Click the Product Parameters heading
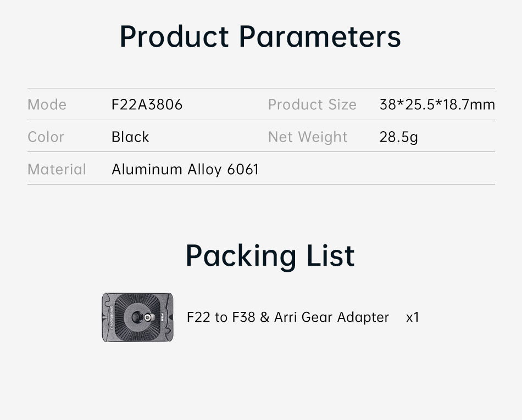 (260, 37)
